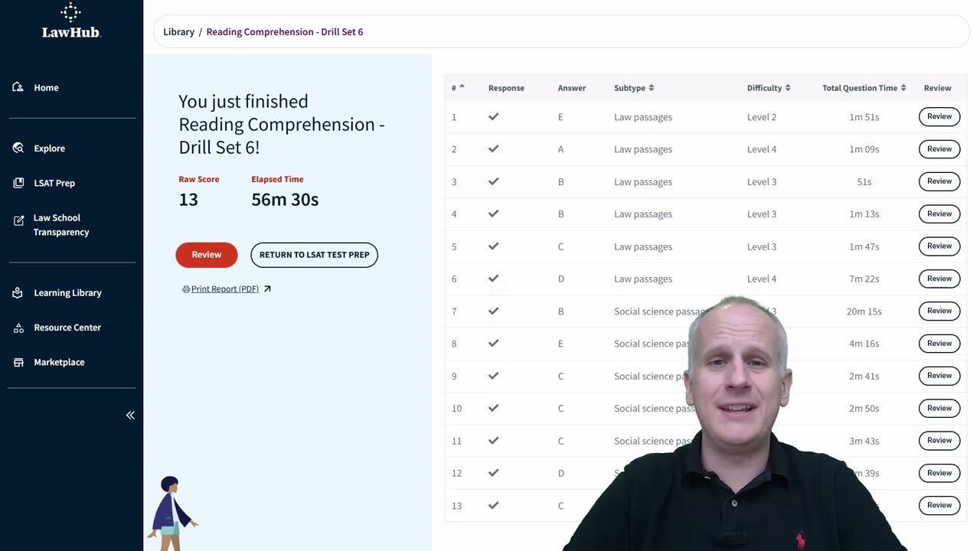Image resolution: width=980 pixels, height=551 pixels.
Task: Open Learning Library menu item
Action: click(x=67, y=293)
